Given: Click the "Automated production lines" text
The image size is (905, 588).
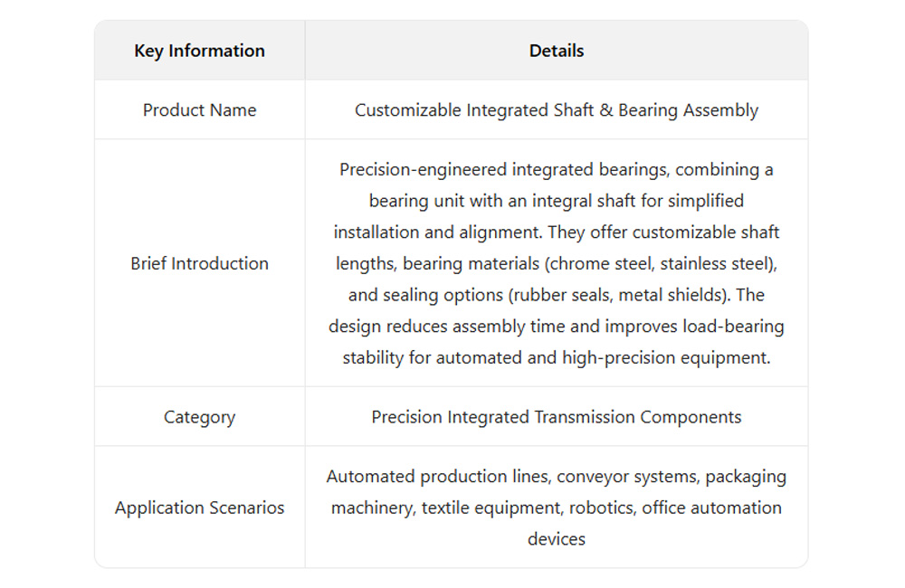Looking at the screenshot, I should click(438, 477).
